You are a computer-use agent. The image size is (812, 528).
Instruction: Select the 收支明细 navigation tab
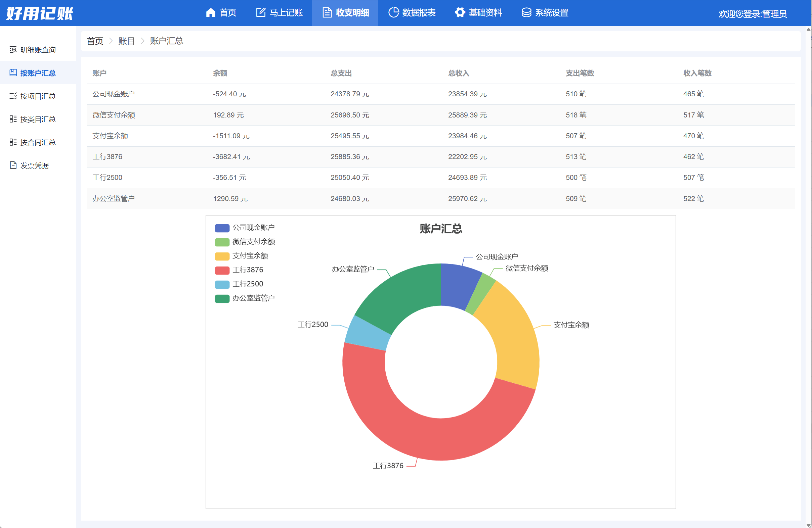[x=345, y=13]
